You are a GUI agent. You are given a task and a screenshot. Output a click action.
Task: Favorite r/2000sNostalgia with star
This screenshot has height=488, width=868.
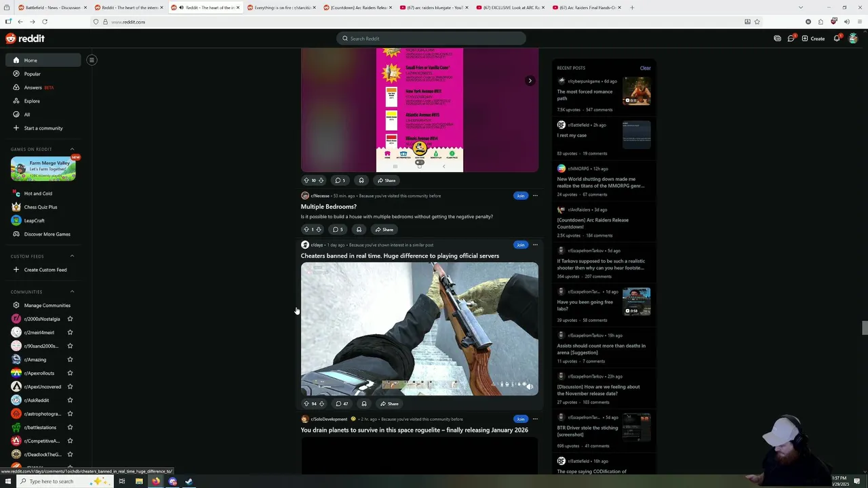point(70,319)
